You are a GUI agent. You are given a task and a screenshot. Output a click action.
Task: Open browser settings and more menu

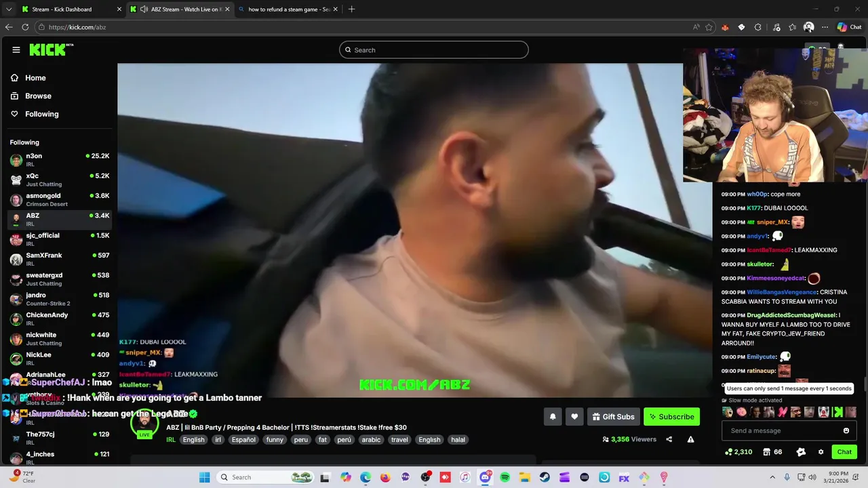825,27
